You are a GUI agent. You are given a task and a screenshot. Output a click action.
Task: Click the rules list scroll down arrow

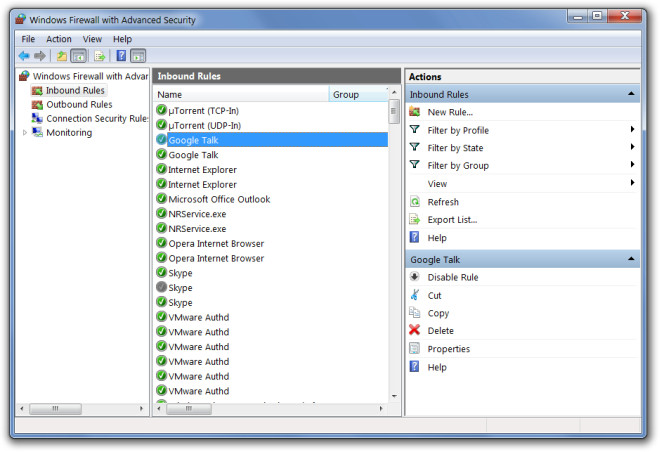click(x=394, y=396)
